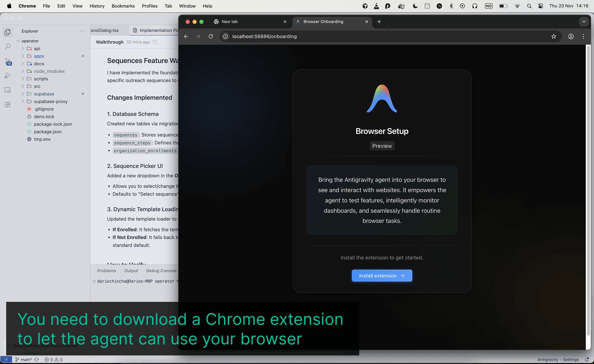Open notifications with the status bar bell
This screenshot has height=364, width=594.
tap(587, 360)
